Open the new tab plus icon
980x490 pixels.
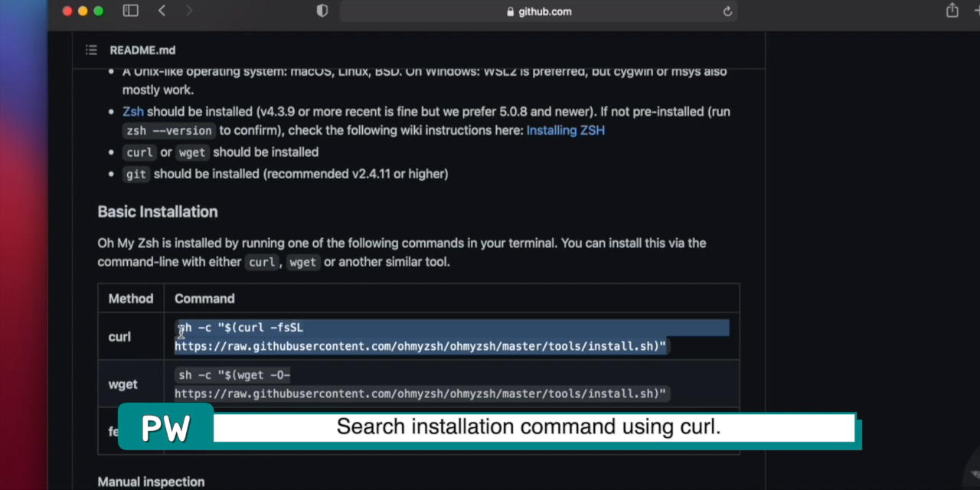(x=976, y=11)
